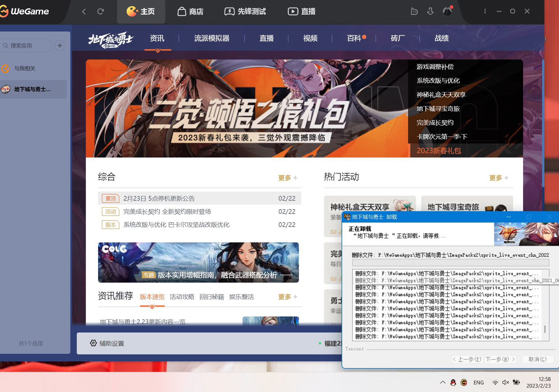The image size is (559, 392).
Task: Click the DNF game logo
Action: [x=111, y=40]
